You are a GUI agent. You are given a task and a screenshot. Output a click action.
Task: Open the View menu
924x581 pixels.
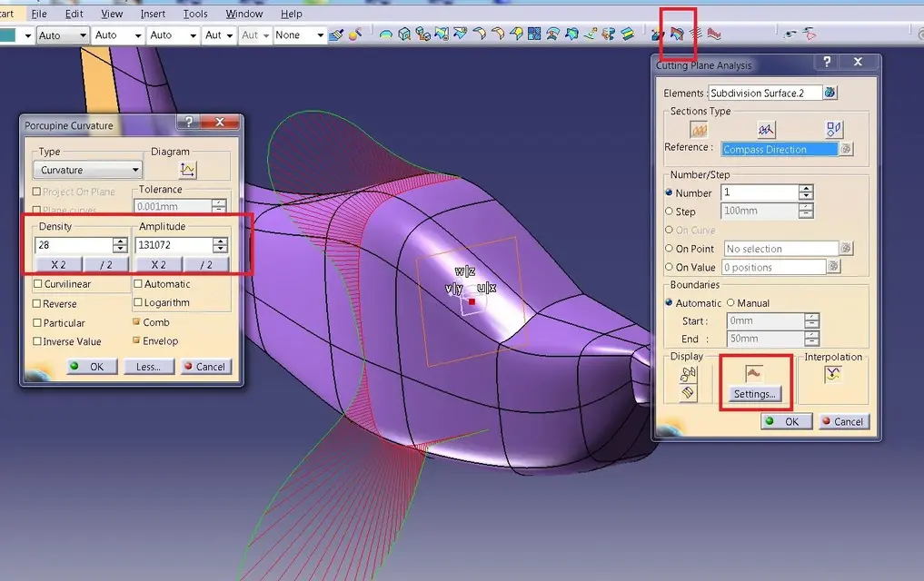(112, 14)
